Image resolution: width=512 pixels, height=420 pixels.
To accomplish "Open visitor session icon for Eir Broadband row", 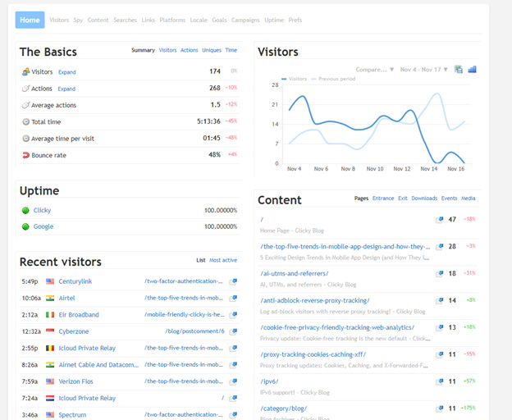I will [x=233, y=315].
